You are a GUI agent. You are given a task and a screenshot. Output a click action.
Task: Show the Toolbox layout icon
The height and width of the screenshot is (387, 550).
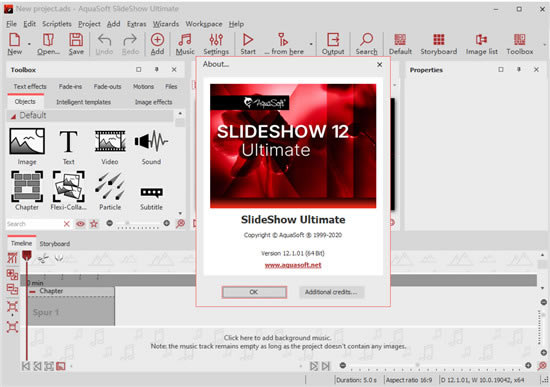(x=519, y=44)
